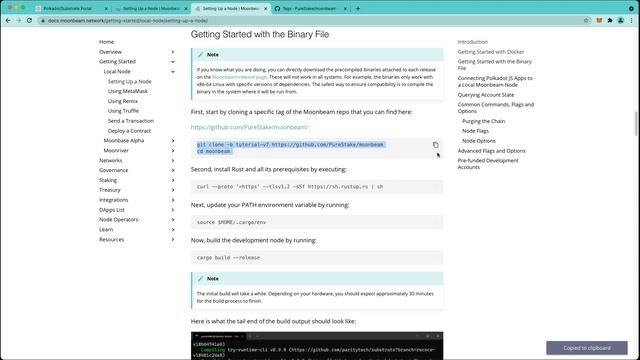Image resolution: width=640 pixels, height=360 pixels.
Task: Expand the Staking section
Action: click(173, 180)
